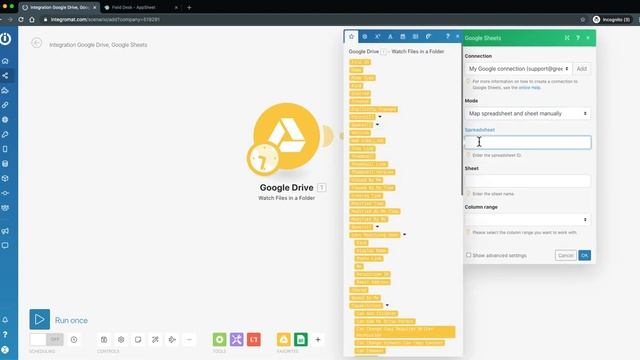Open Devices phone icon in sidebar
640x360 pixels.
tap(5, 149)
